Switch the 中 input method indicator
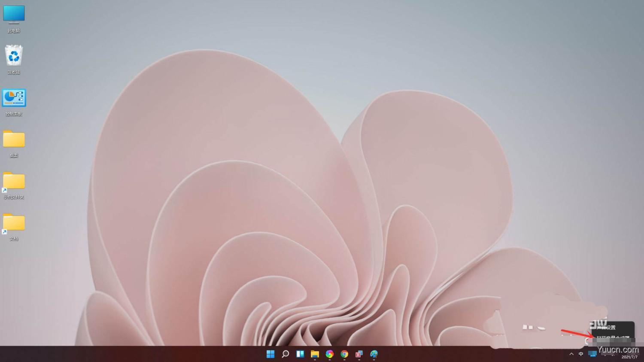 (x=581, y=354)
